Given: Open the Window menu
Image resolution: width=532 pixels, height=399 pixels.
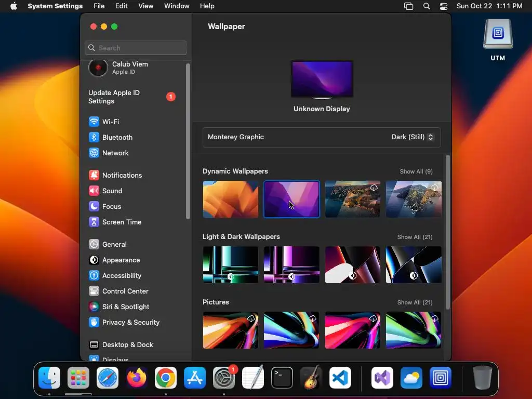Looking at the screenshot, I should (177, 6).
